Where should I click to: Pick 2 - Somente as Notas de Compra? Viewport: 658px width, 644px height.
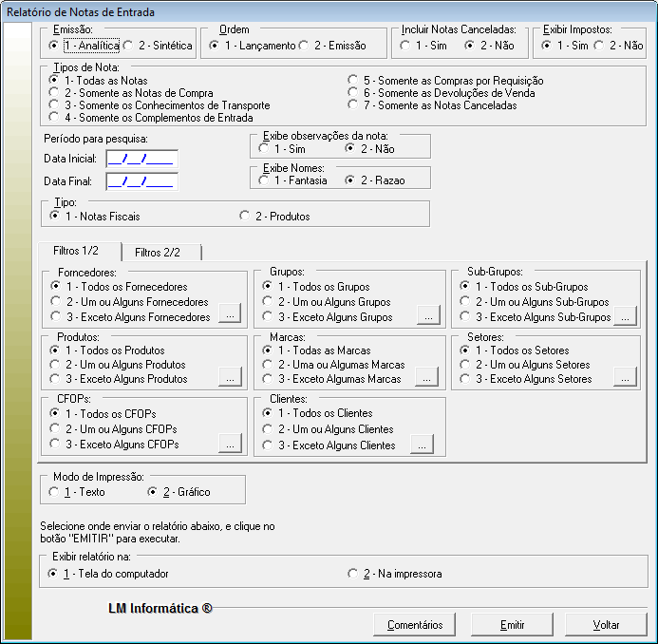(53, 93)
